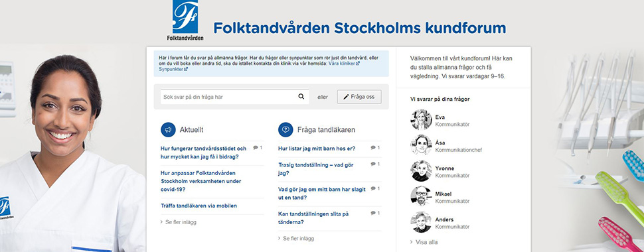Click comment icon beside 'Kan tandställningen slita'
644x252 pixels.
373,214
